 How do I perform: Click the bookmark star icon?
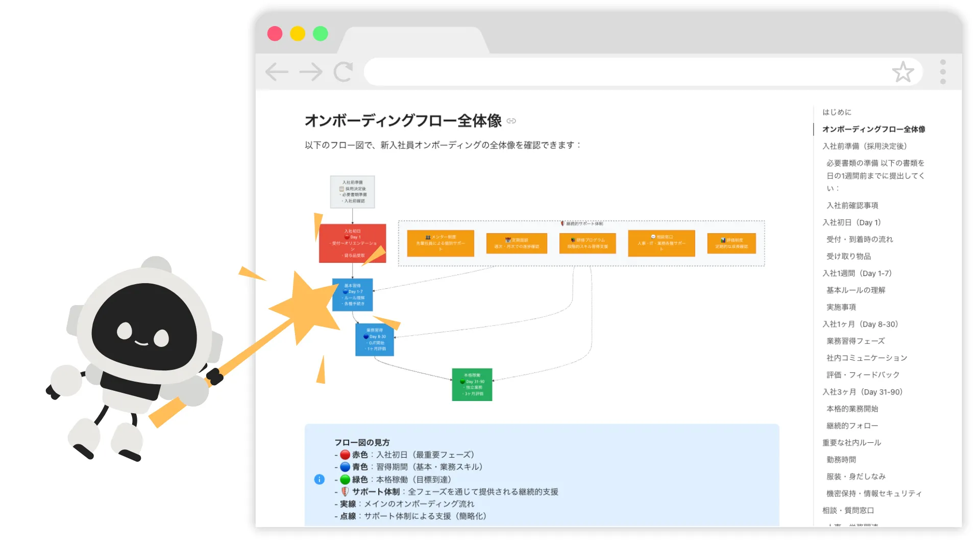click(x=902, y=72)
